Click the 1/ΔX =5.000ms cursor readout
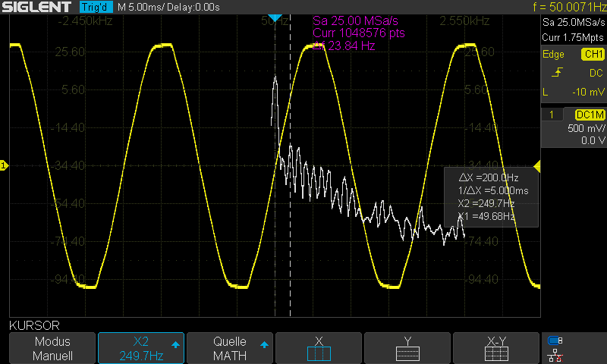Screen dimensions: 607x364 pyautogui.click(x=492, y=190)
